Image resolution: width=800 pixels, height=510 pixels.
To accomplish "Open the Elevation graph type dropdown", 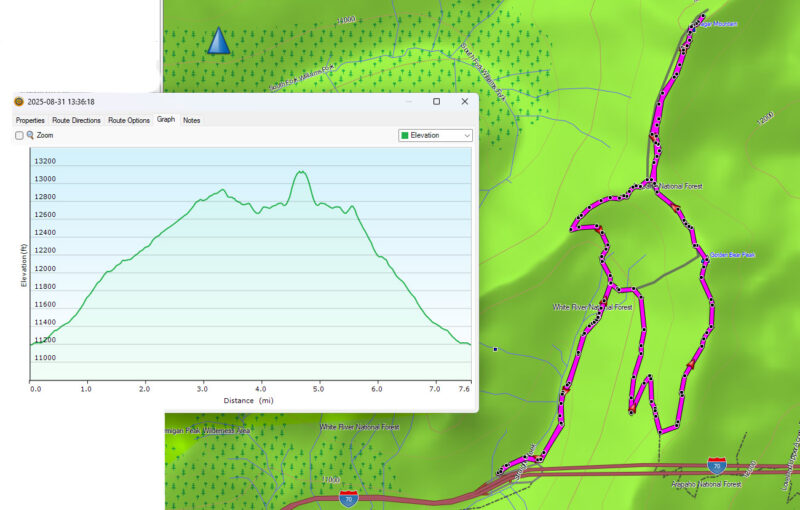I will tap(435, 135).
